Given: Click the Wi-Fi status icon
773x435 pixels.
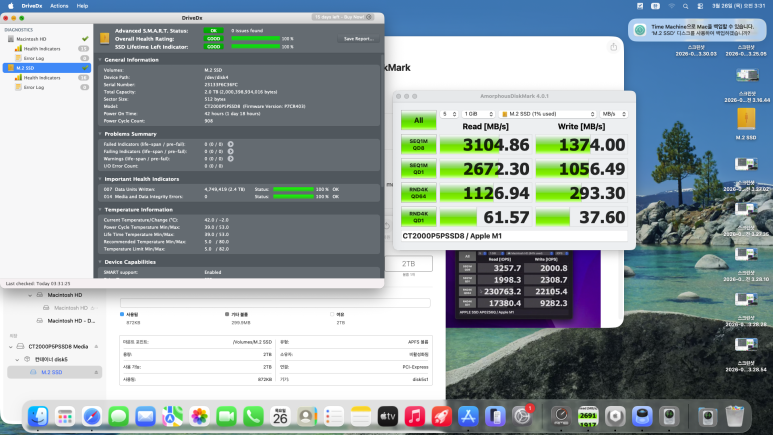Looking at the screenshot, I should tap(671, 6).
